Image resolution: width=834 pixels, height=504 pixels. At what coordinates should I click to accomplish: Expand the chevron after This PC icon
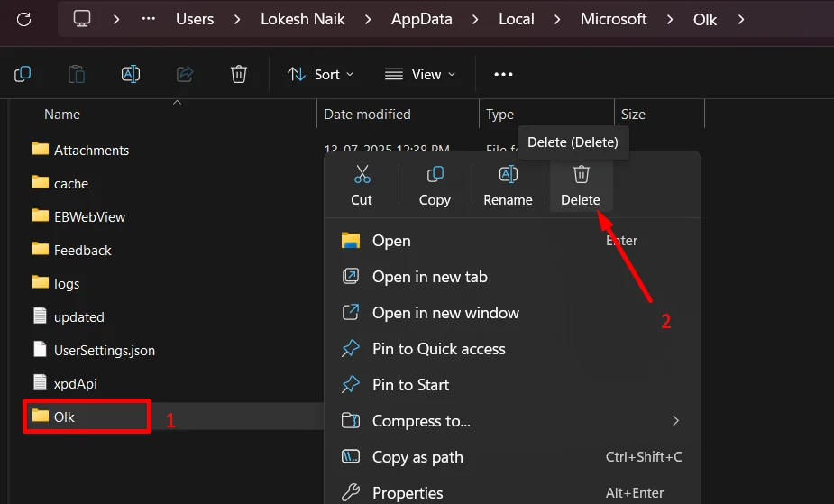[116, 20]
